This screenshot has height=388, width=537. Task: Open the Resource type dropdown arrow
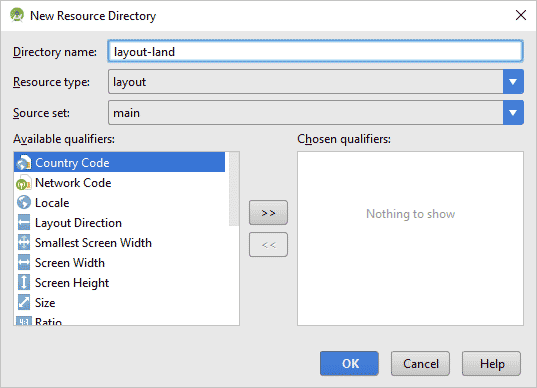click(x=513, y=82)
